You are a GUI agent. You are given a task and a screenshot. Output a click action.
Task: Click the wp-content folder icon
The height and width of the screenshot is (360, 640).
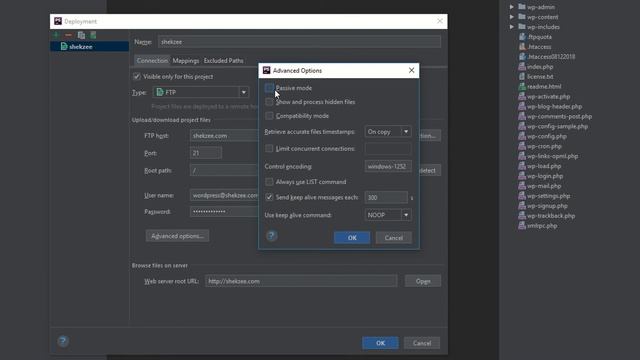click(x=522, y=17)
